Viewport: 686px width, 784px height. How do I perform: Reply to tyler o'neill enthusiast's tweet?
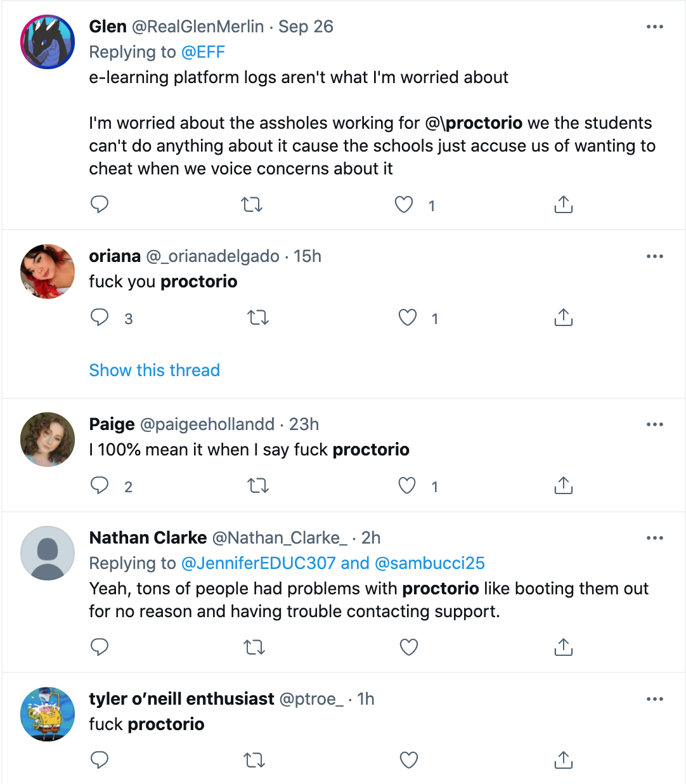[x=100, y=759]
